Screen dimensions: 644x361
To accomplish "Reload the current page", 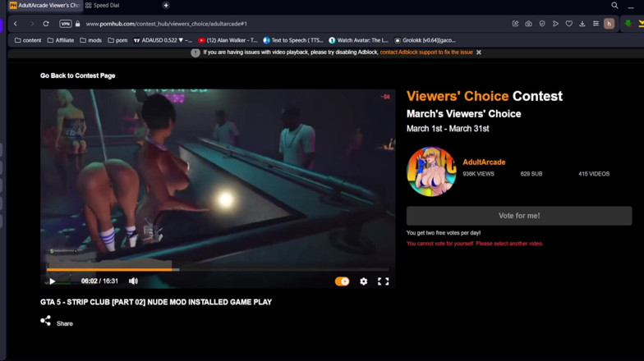I will pyautogui.click(x=46, y=24).
